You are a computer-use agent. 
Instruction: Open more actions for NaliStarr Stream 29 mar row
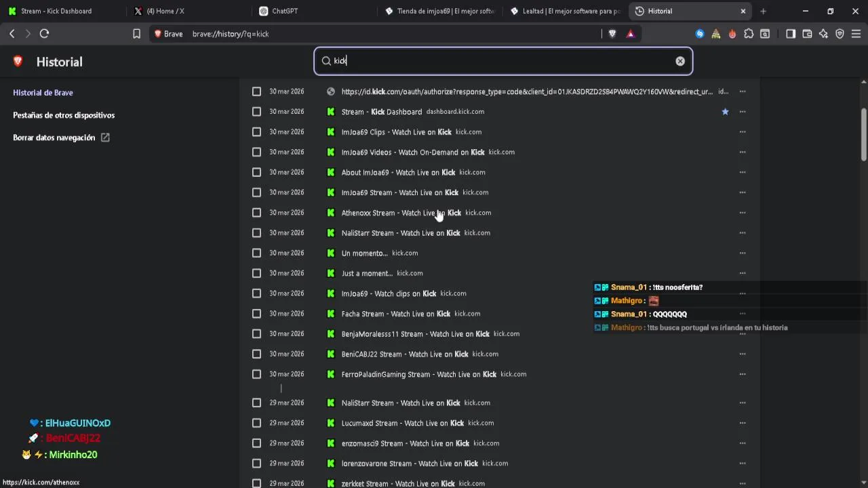(x=743, y=403)
